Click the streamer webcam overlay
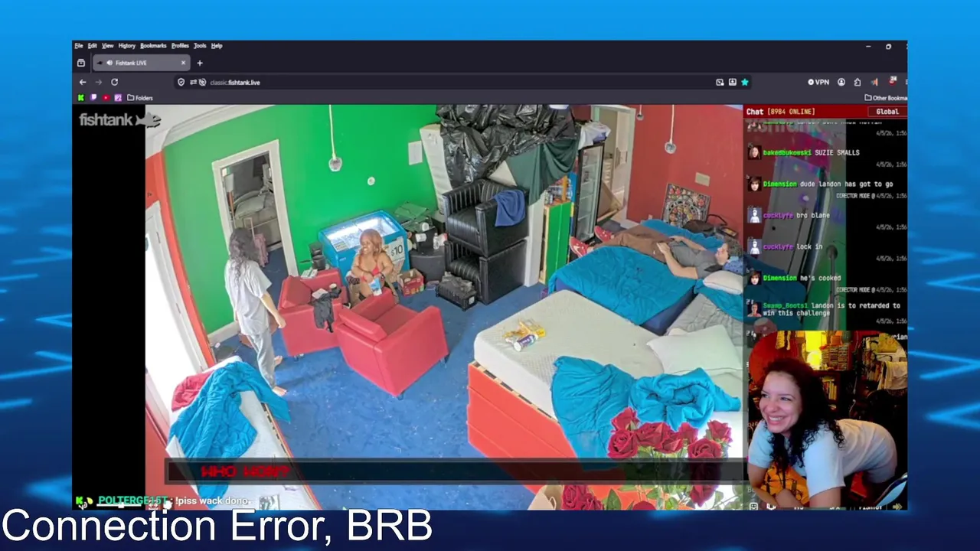Viewport: 980px width, 551px height. [827, 420]
